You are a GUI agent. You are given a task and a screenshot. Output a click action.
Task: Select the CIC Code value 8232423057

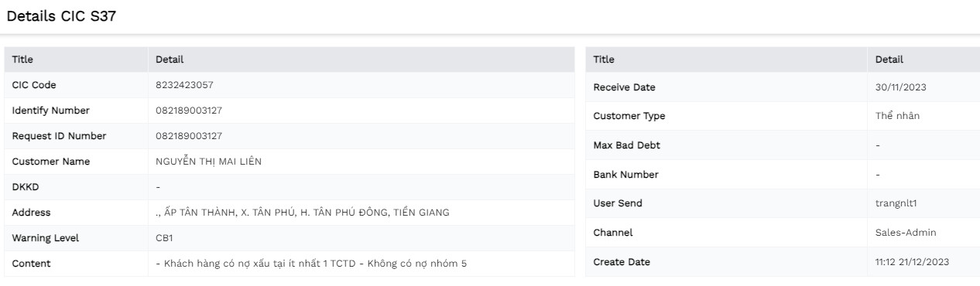[184, 85]
